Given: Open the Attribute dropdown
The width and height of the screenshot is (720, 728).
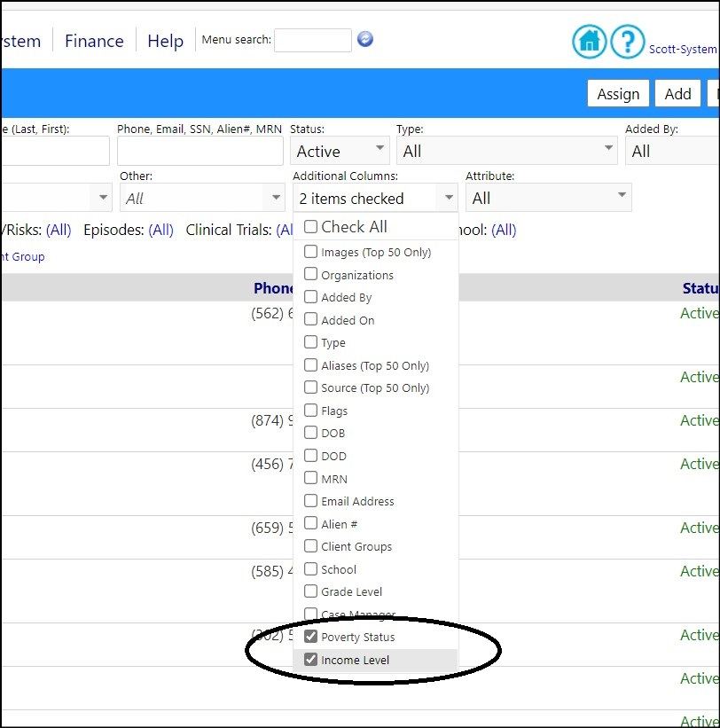Looking at the screenshot, I should 548,198.
